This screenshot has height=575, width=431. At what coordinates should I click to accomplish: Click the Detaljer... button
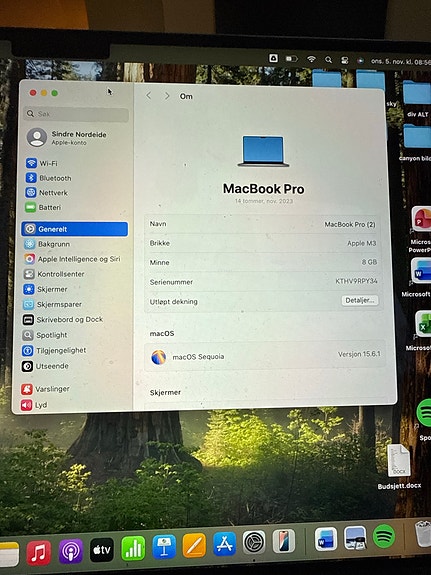pyautogui.click(x=359, y=300)
